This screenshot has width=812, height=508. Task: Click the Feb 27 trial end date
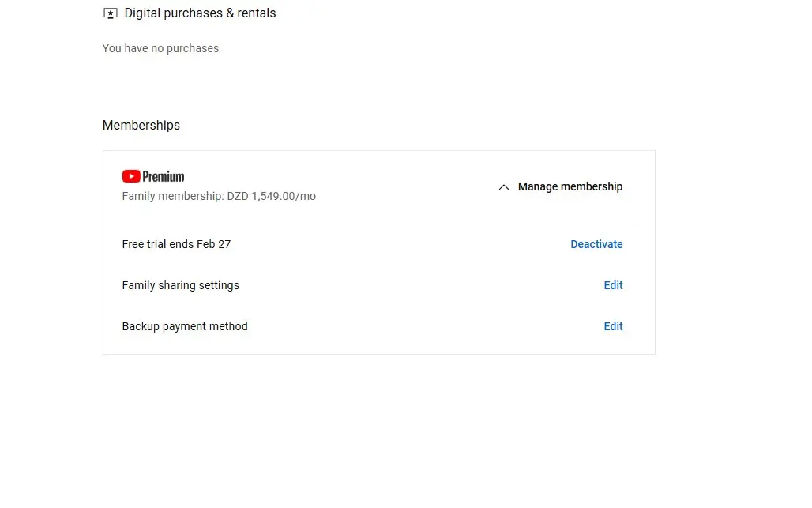pos(213,244)
